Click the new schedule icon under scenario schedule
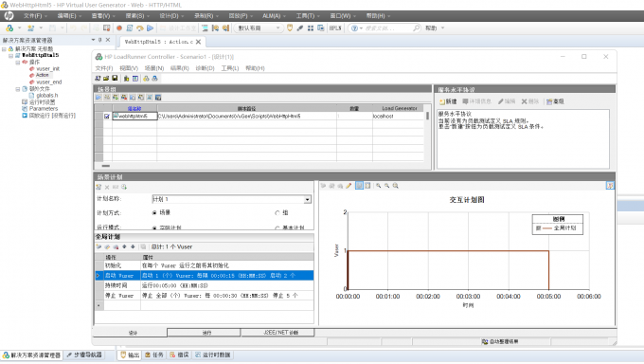644x364 pixels. pos(98,187)
